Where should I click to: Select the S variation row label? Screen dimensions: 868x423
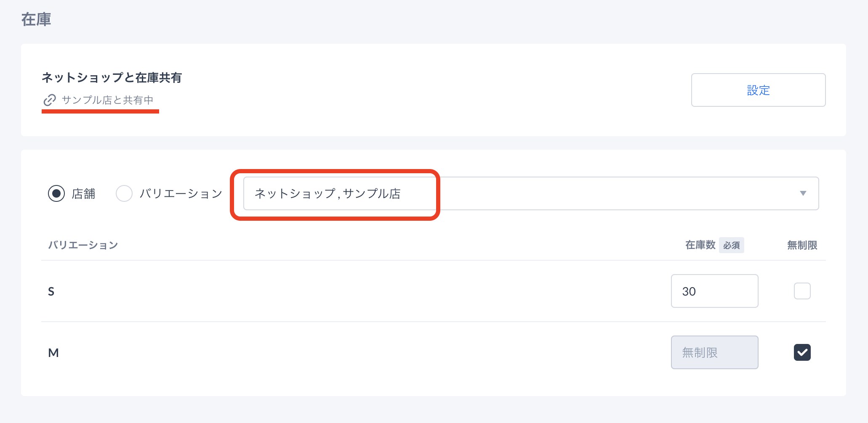coord(51,291)
